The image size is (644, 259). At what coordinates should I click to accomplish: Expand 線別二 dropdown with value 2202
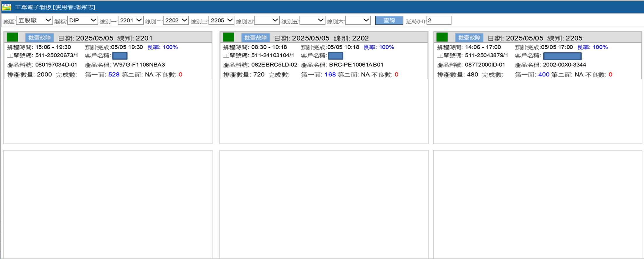pos(176,20)
